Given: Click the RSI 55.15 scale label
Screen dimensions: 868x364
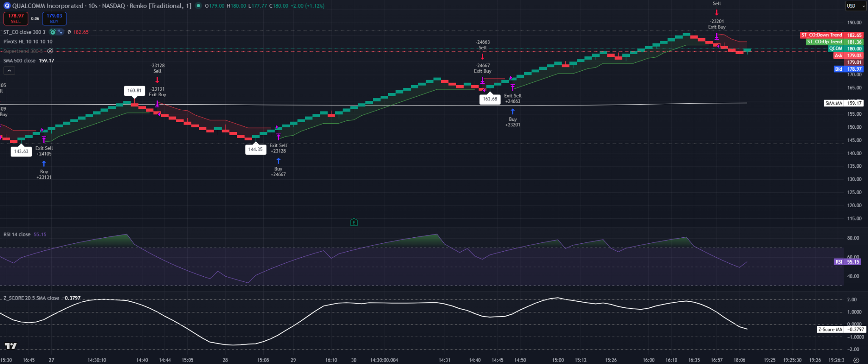Looking at the screenshot, I should pyautogui.click(x=848, y=262).
